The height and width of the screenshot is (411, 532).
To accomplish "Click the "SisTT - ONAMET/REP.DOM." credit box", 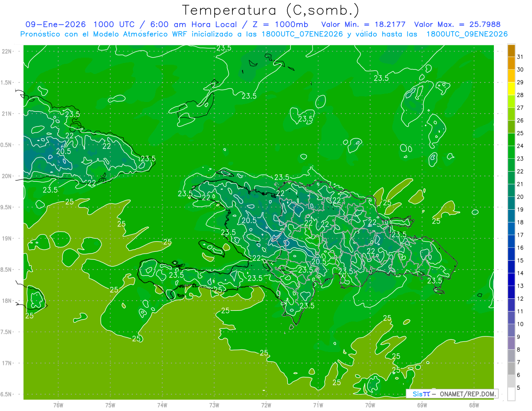I will point(452,394).
